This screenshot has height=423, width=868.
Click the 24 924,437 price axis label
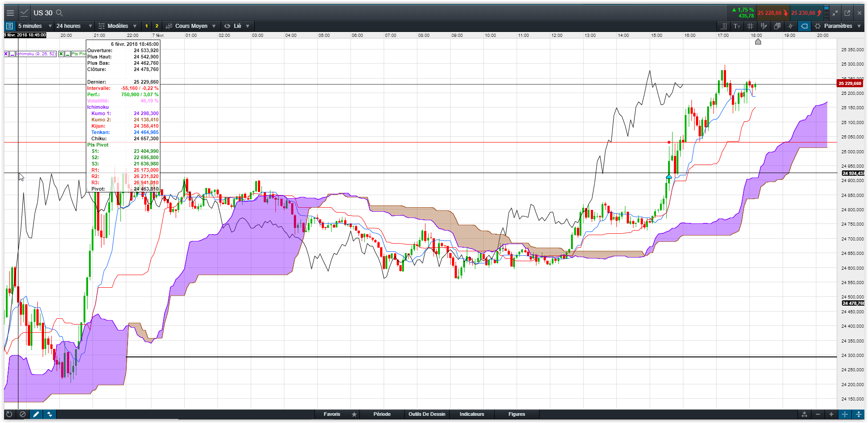[x=853, y=173]
